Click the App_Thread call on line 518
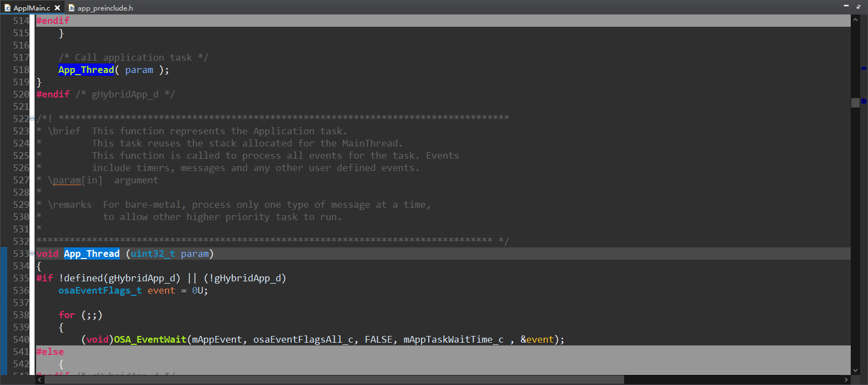 click(x=86, y=70)
